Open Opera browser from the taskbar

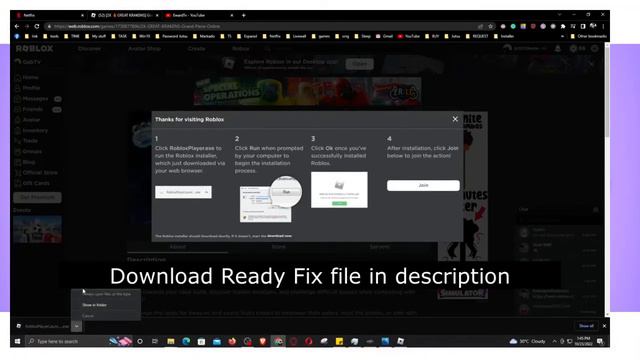click(309, 341)
